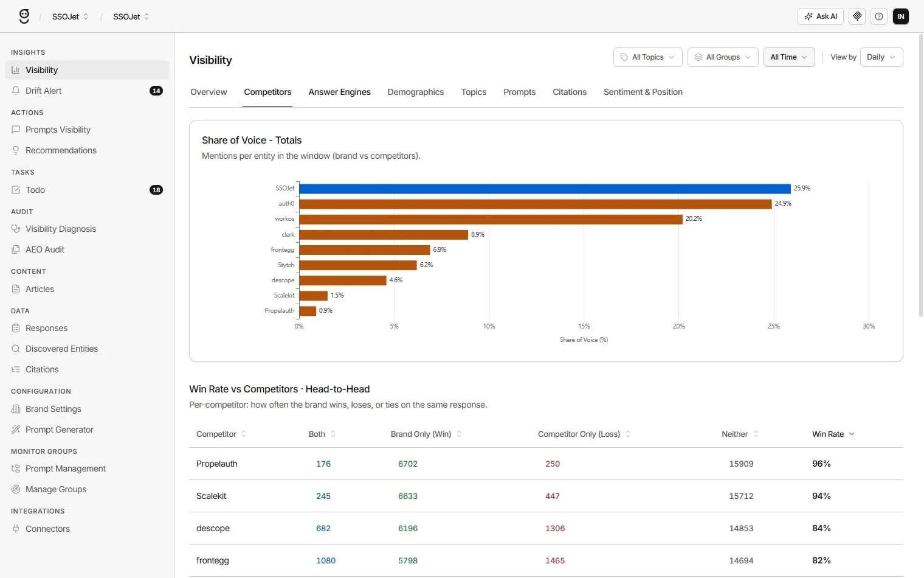924x578 pixels.
Task: Open the Todo task list
Action: 87,190
